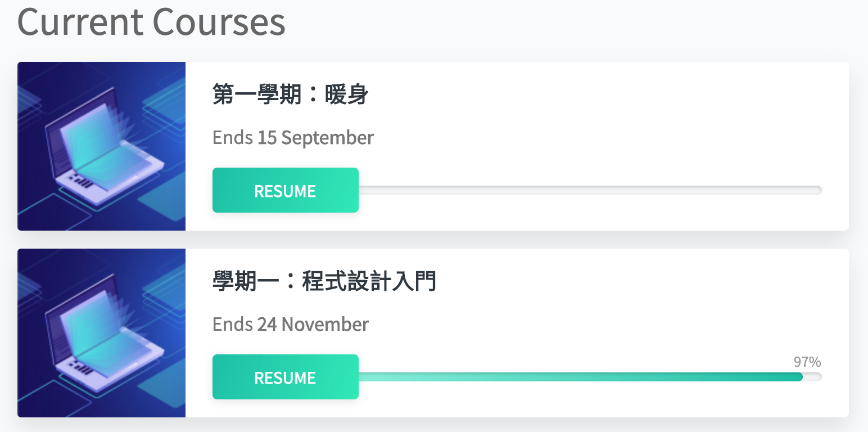The height and width of the screenshot is (432, 868).
Task: Click the Current Courses heading
Action: tap(151, 21)
